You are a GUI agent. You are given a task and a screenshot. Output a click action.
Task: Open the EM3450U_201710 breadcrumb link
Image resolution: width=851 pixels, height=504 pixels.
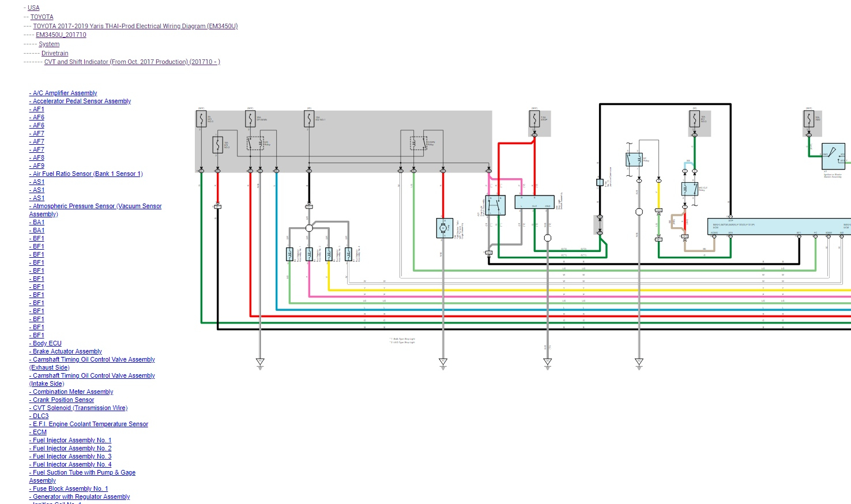pos(61,35)
